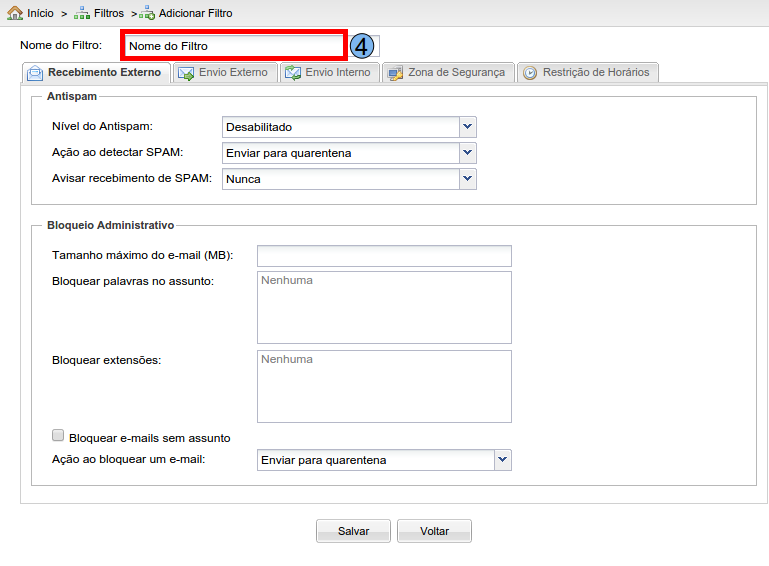Focus the Nome do Filtro text field
This screenshot has width=769, height=566.
[234, 46]
